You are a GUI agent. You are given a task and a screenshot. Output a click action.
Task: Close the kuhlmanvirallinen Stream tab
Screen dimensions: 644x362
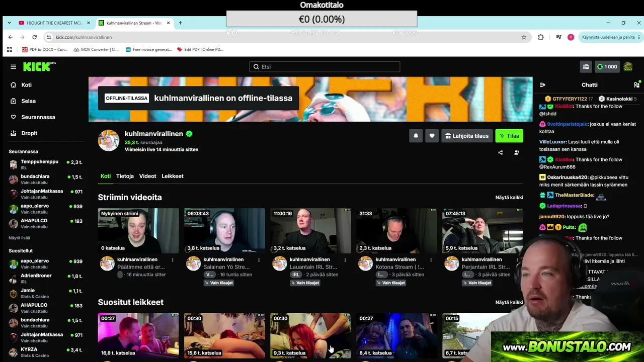(x=169, y=23)
